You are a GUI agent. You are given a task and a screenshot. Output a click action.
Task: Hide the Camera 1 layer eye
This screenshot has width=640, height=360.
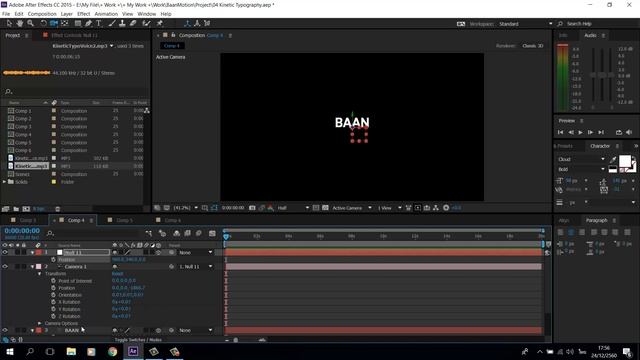tap(5, 267)
